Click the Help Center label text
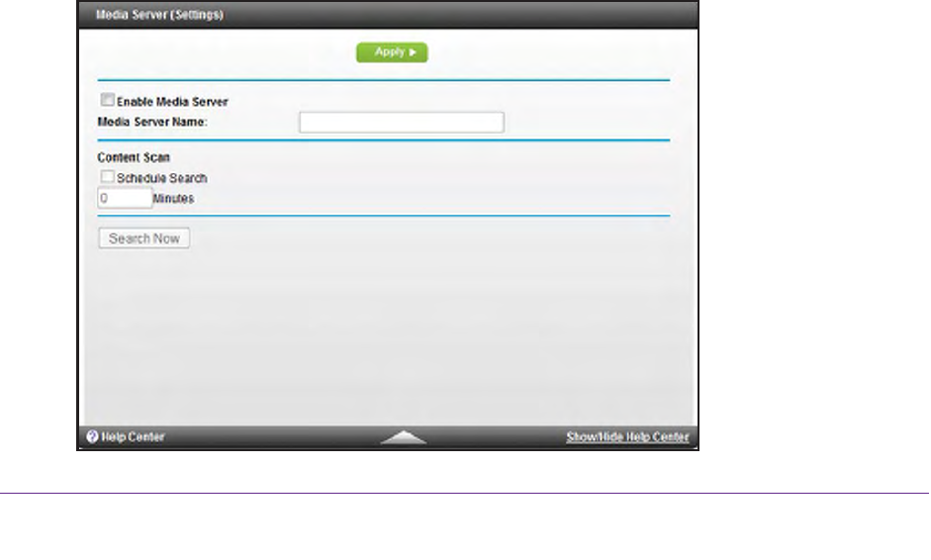The image size is (931, 560). pos(133,437)
